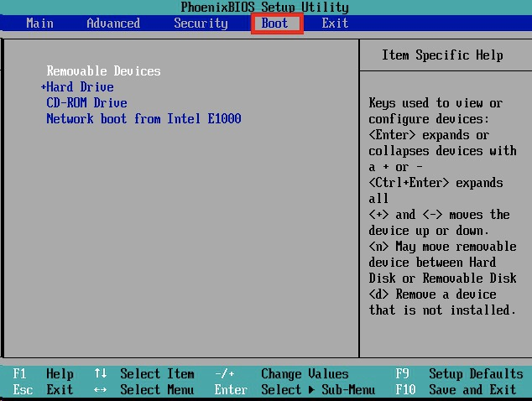Click the Sub-Menu triangle arrow icon
This screenshot has width=532, height=401.
(x=311, y=389)
